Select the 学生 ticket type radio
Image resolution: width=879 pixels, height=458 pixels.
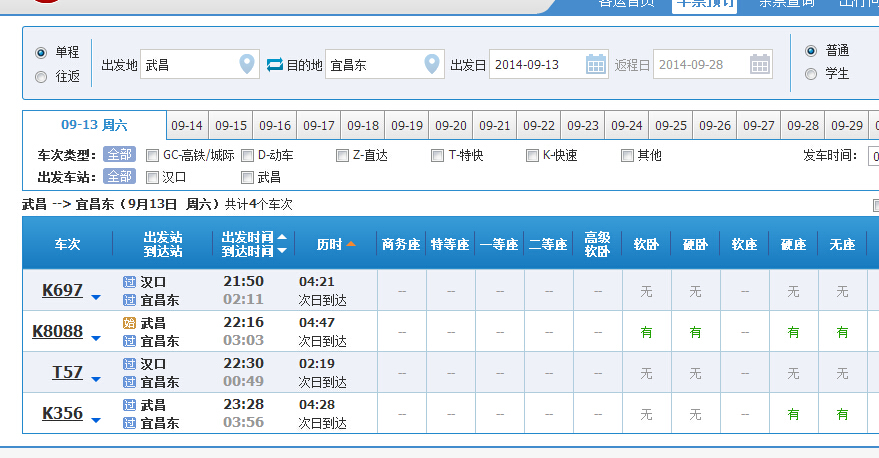click(811, 73)
